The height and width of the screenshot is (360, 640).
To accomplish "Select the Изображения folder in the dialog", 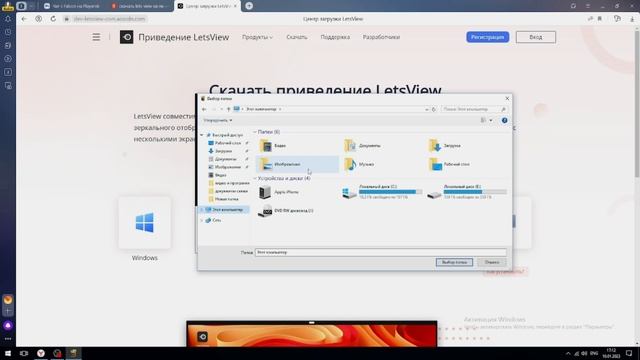I will click(x=297, y=164).
